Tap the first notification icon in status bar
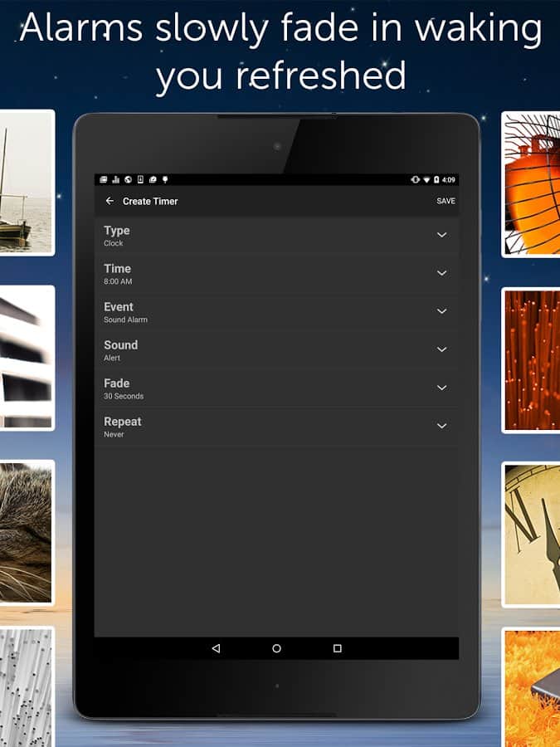Image resolution: width=560 pixels, height=747 pixels. (x=102, y=179)
